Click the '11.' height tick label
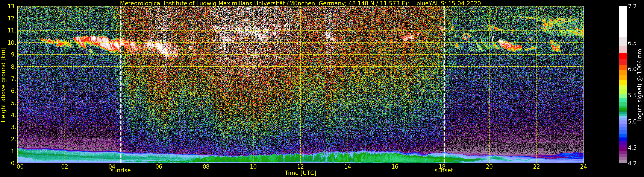This screenshot has width=644, height=177. click(x=12, y=31)
